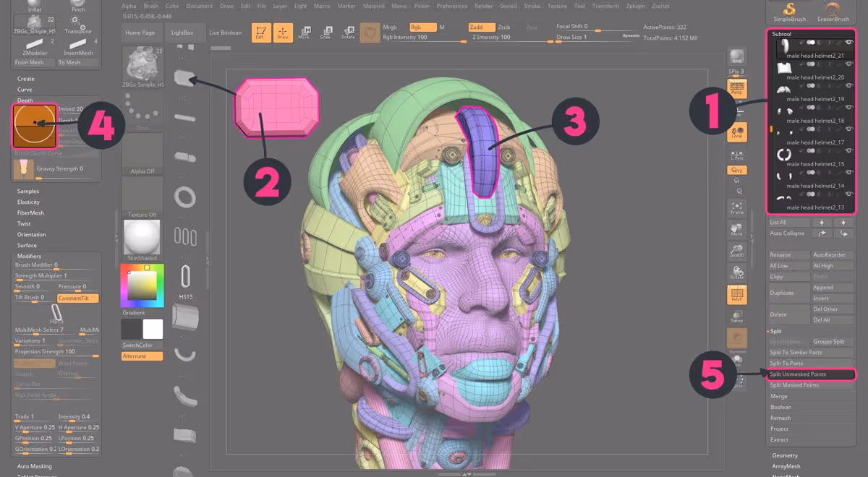The height and width of the screenshot is (477, 868).
Task: Click the ZBGs_Simple_HS brush thumbnail
Action: [142, 67]
